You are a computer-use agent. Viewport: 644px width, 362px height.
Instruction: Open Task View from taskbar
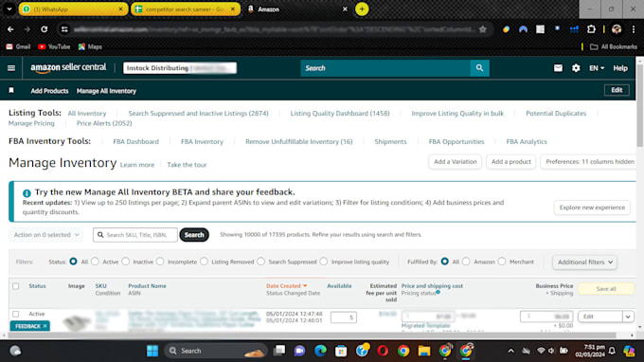(x=279, y=351)
